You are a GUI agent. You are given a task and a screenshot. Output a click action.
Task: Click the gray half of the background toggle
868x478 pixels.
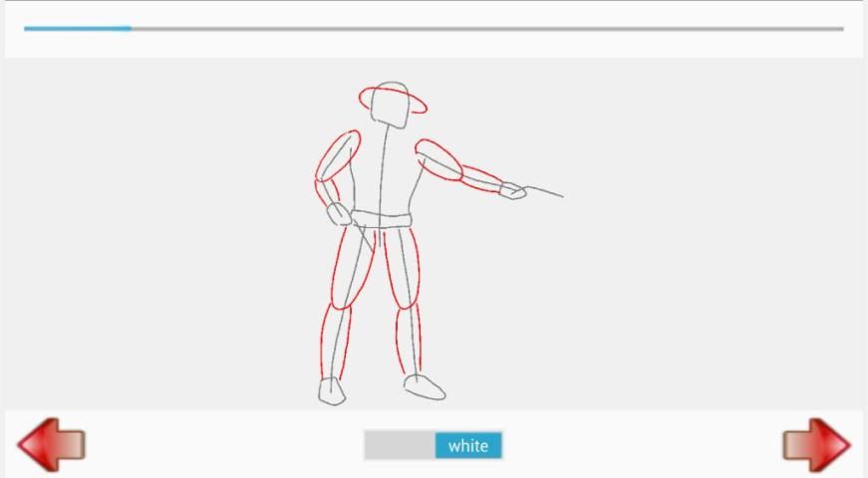pos(399,445)
